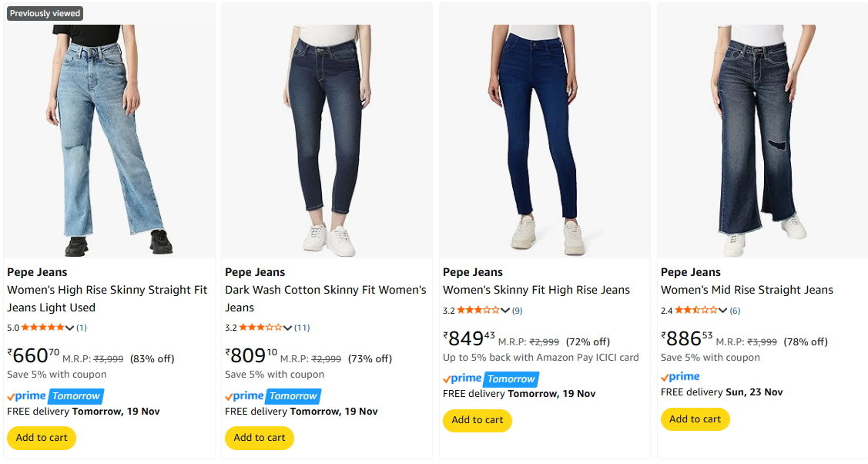Add Mid Rise Straight Jeans to cart

[695, 419]
